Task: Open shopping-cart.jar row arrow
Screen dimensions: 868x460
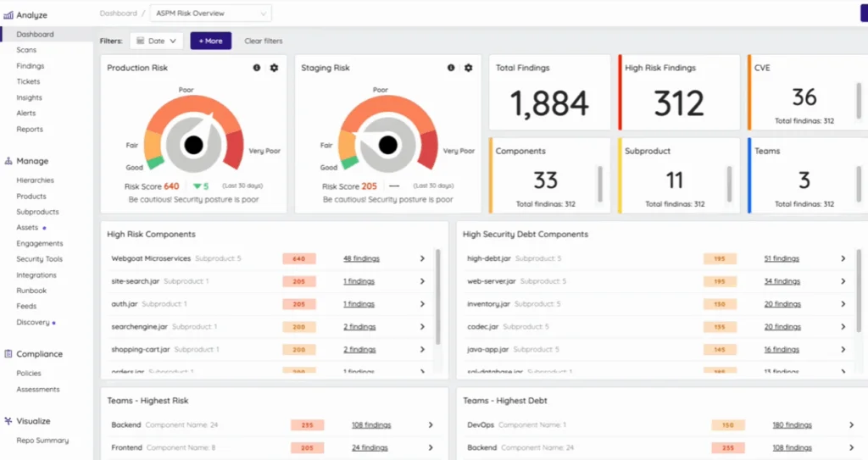Action: click(422, 349)
